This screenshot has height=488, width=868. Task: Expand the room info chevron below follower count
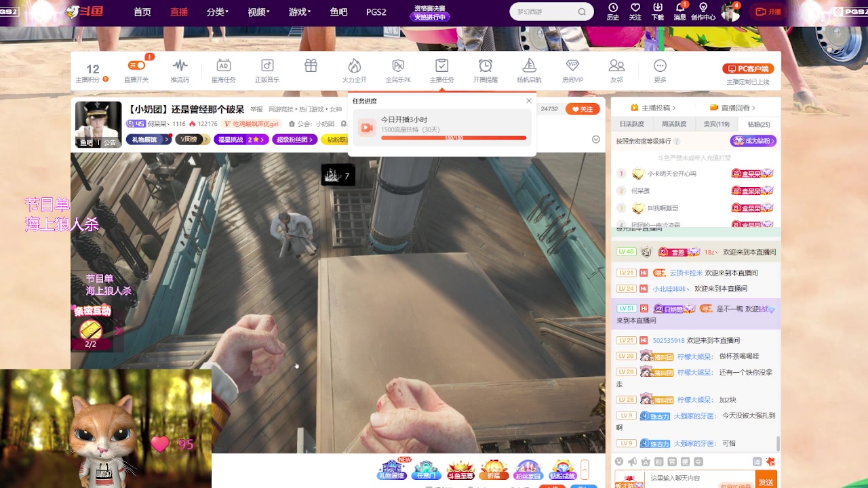tap(595, 140)
